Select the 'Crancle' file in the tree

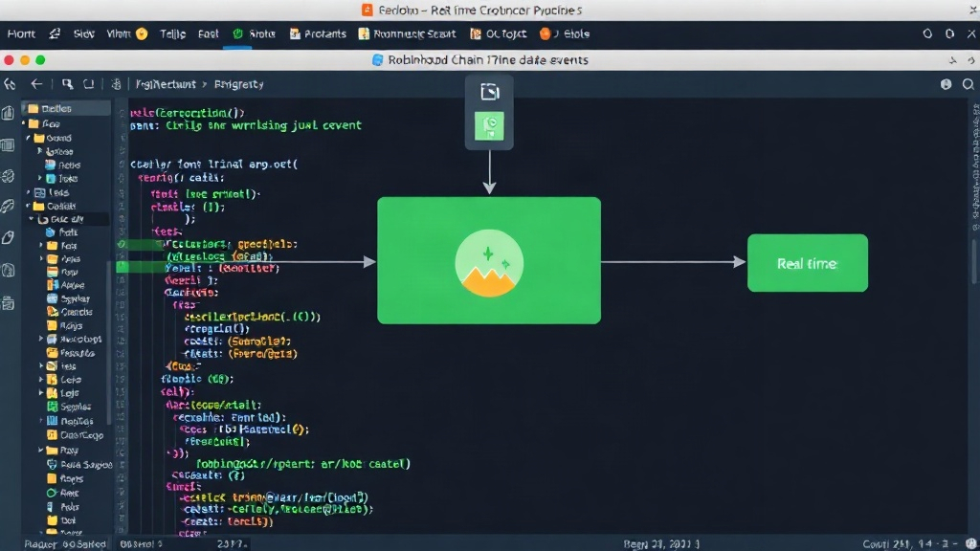click(70, 312)
